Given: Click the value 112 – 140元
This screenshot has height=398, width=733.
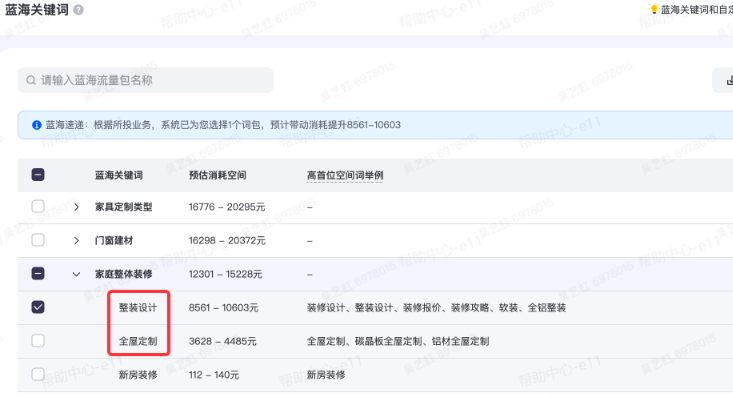Looking at the screenshot, I should 214,375.
